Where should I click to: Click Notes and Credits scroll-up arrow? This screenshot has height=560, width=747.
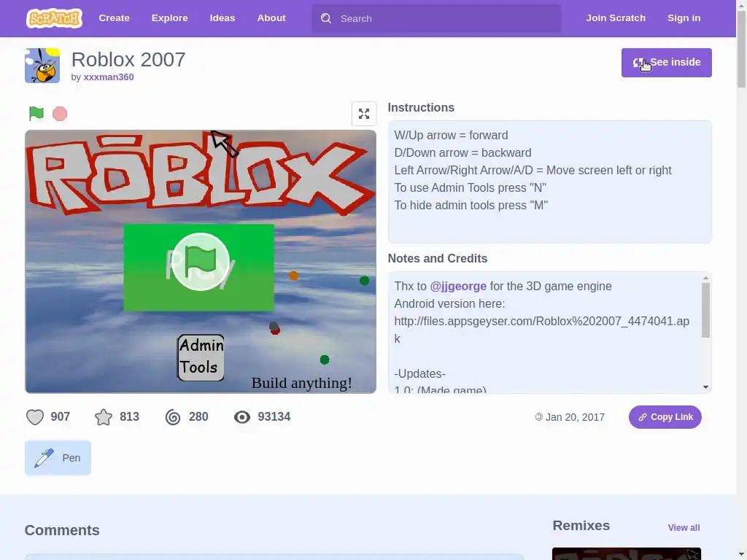[705, 278]
